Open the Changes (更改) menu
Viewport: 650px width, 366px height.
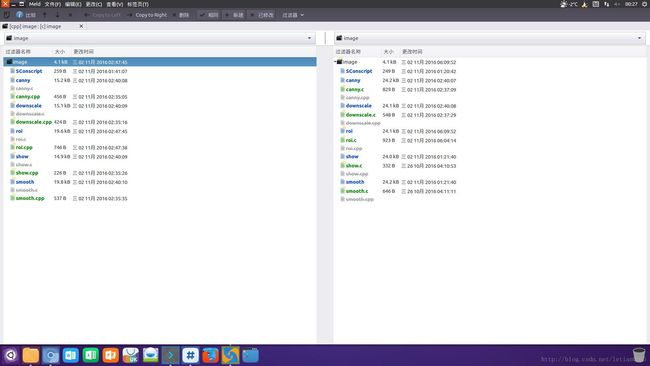(94, 4)
